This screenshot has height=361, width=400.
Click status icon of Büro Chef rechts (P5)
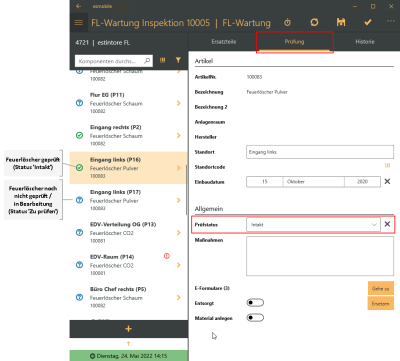point(79,297)
